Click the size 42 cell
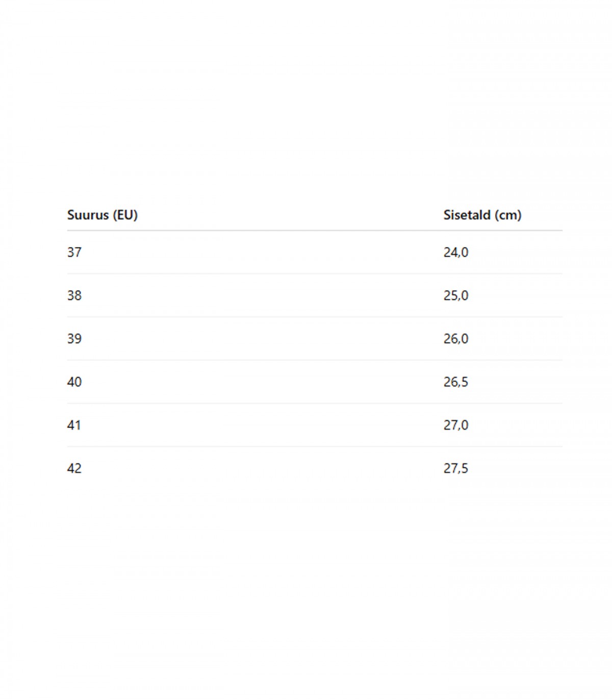612x700 pixels. [74, 468]
